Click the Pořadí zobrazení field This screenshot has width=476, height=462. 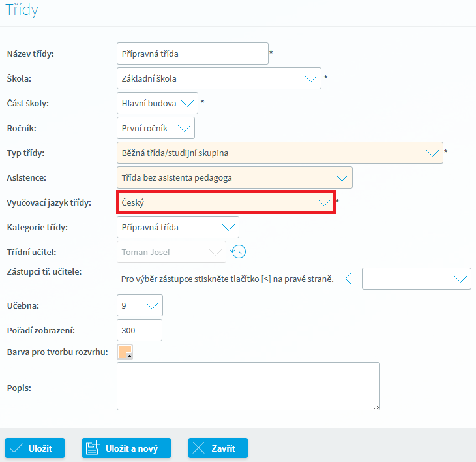(x=140, y=330)
